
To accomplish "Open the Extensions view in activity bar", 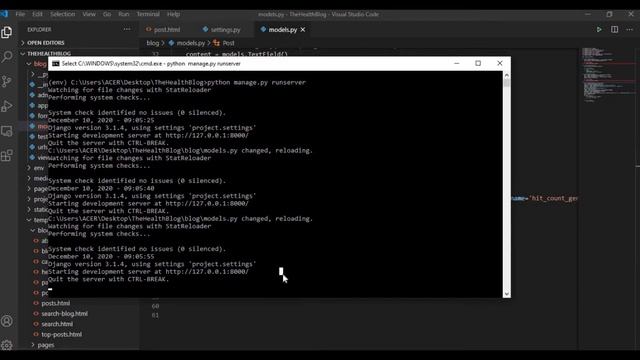I will pos(7,156).
